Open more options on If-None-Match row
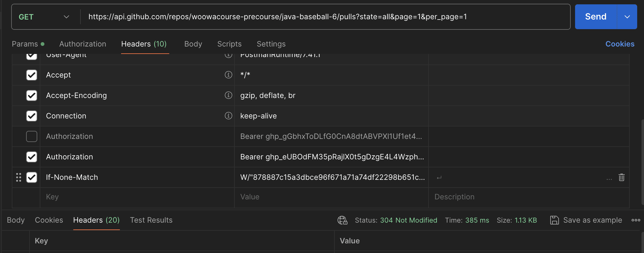Viewport: 644px width, 253px height. [609, 179]
